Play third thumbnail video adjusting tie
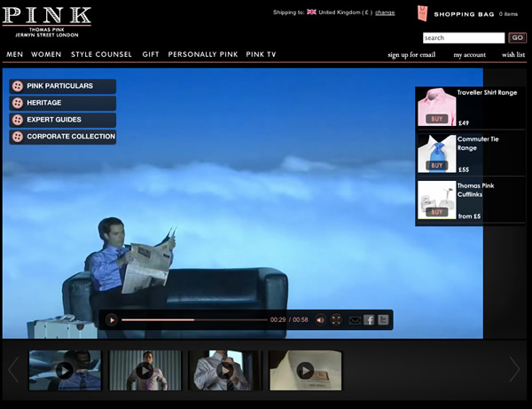The image size is (532, 409). (225, 370)
